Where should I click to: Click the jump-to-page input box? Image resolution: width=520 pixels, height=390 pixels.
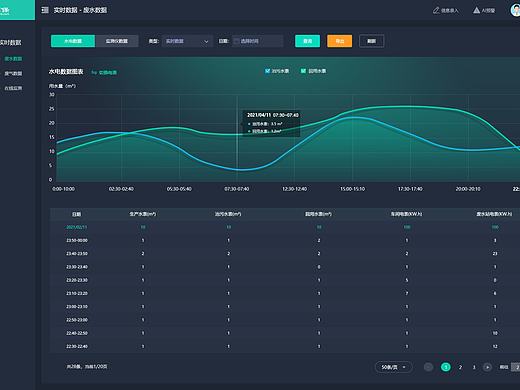(x=516, y=367)
